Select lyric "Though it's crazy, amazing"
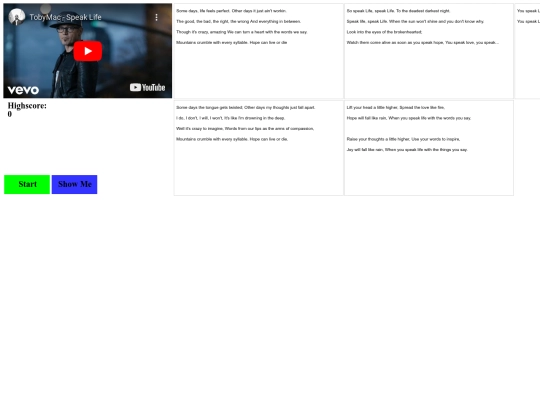This screenshot has width=540, height=405. 241,32
